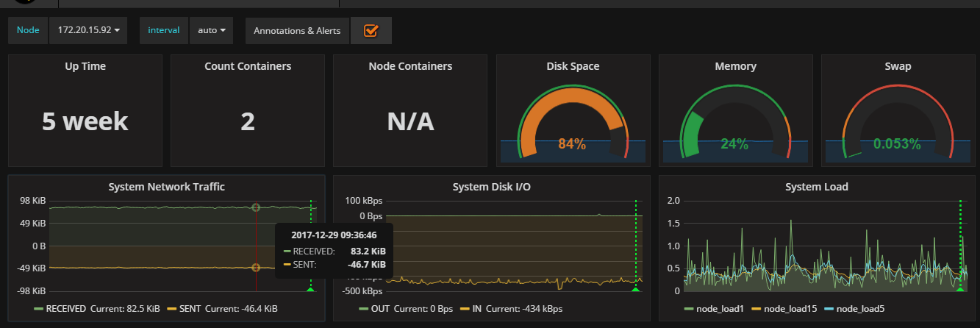Viewport: 980px width, 328px height.
Task: Click the System Load panel title
Action: pyautogui.click(x=816, y=187)
